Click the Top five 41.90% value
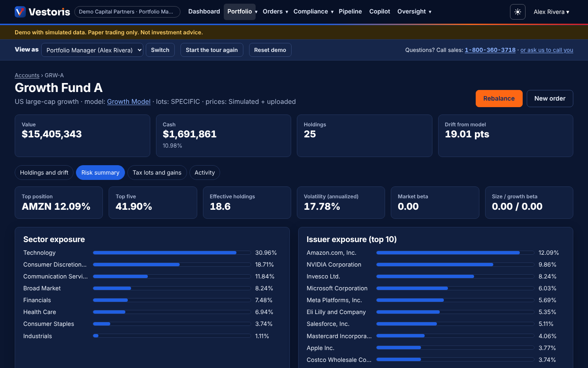 [134, 206]
